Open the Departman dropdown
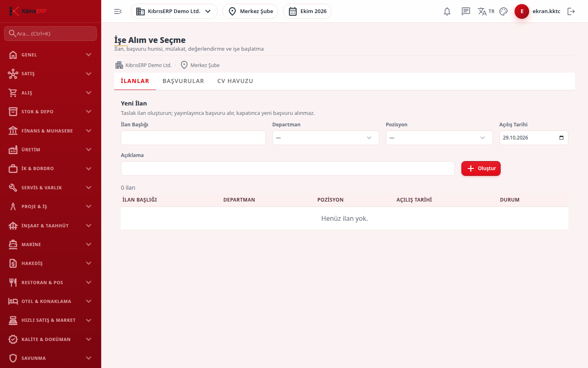The height and width of the screenshot is (368, 588). coord(325,138)
